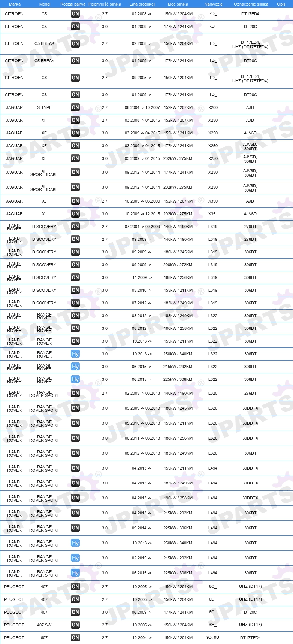This screenshot has height=644, width=293.
Task: Click the Model column header
Action: click(45, 4)
